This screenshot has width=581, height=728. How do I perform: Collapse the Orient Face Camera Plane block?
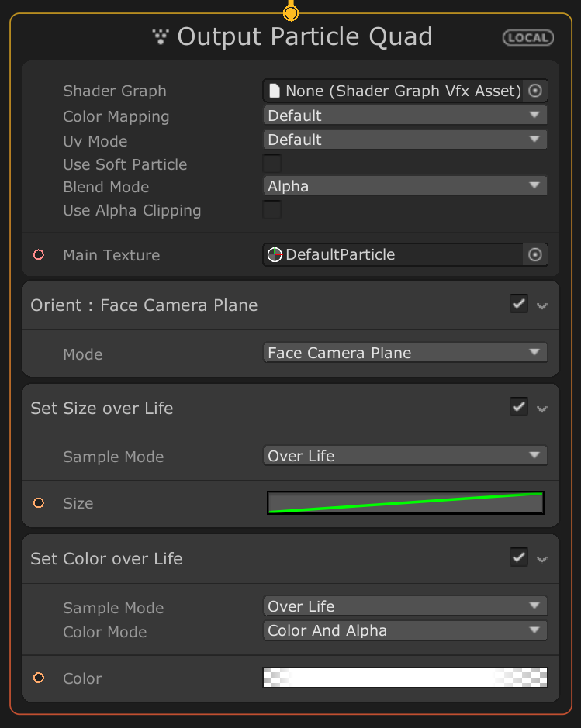[542, 305]
